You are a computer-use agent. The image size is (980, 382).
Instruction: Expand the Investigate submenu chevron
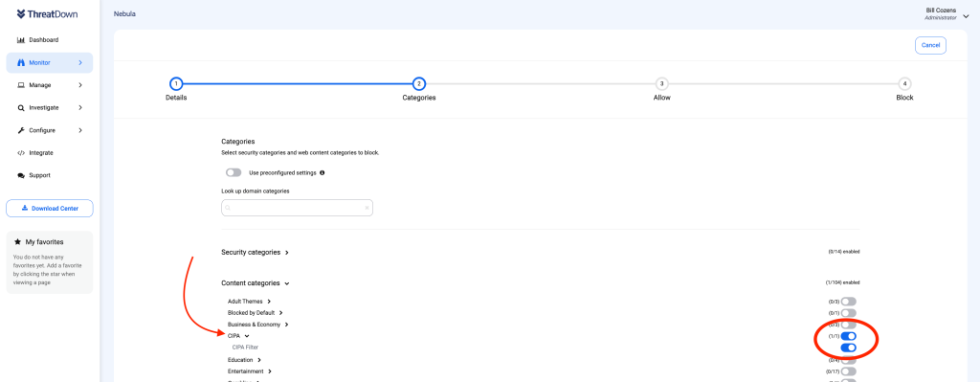point(80,107)
